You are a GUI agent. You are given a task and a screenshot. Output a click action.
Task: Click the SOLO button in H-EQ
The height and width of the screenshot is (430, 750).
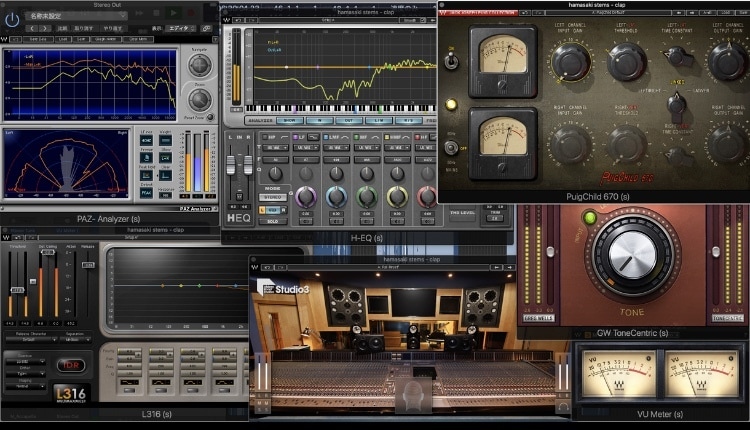click(273, 221)
